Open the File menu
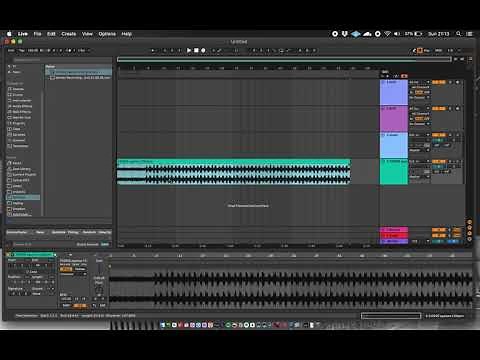The image size is (480, 360). (37, 34)
